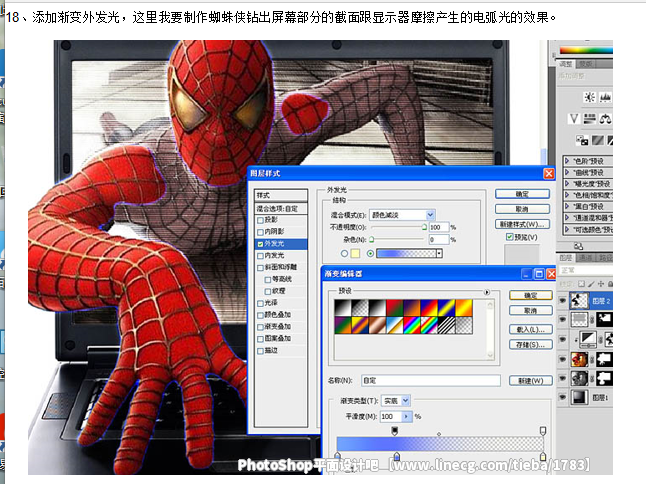Click 存储(S)... in gradient editor

point(531,345)
